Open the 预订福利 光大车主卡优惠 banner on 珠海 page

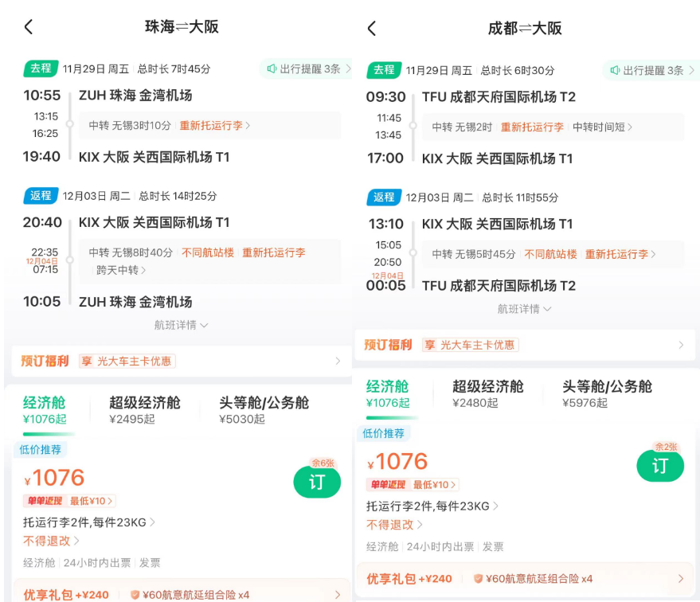180,361
